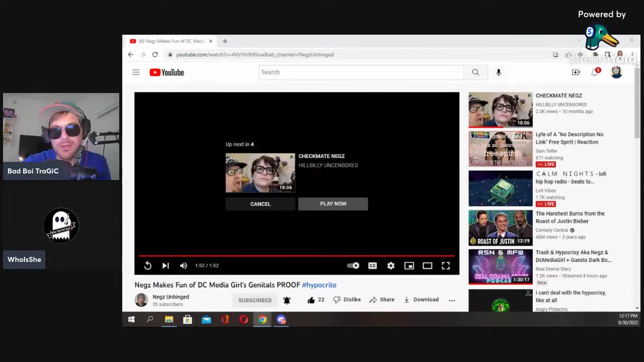Open the player settings gear

coord(391,265)
